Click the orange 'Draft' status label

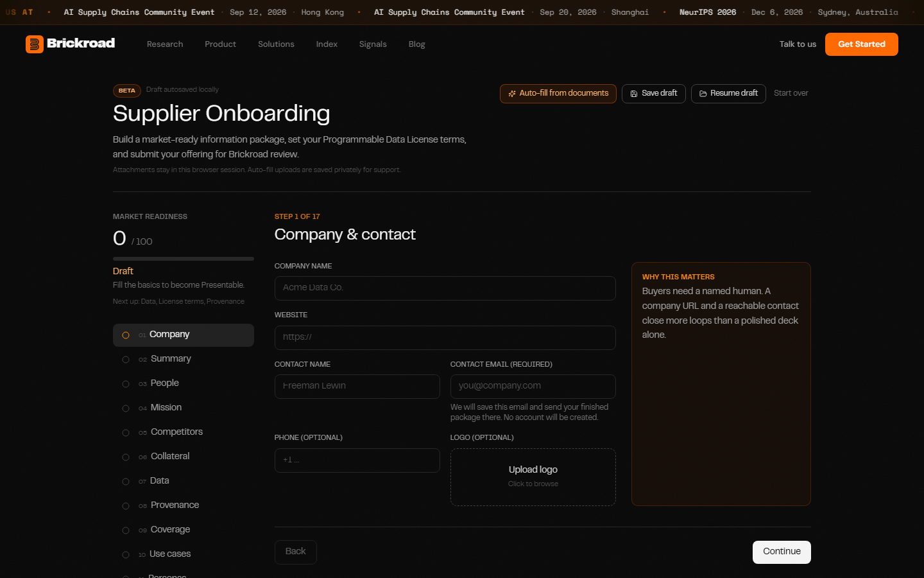[x=123, y=272]
